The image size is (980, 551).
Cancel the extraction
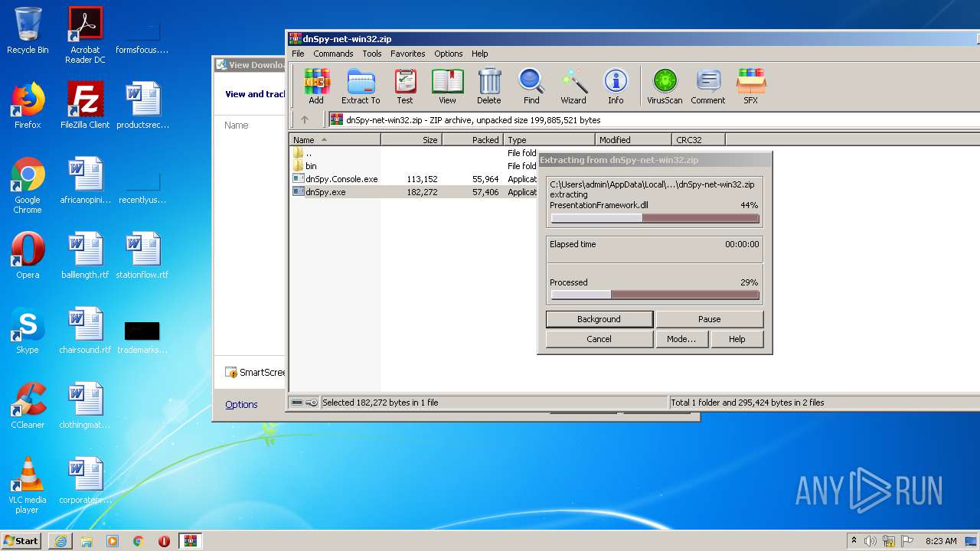click(599, 339)
